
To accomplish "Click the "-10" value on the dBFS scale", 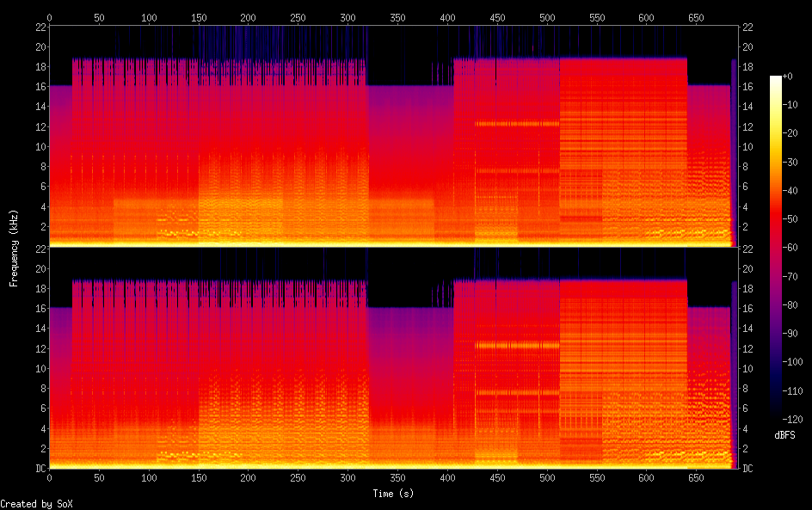I will [x=790, y=105].
